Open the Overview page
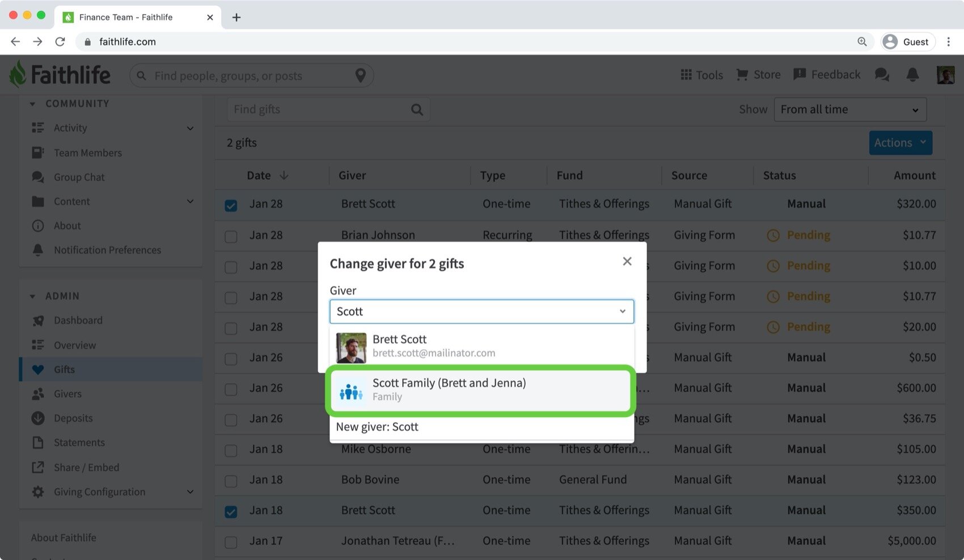The height and width of the screenshot is (560, 964). (74, 345)
